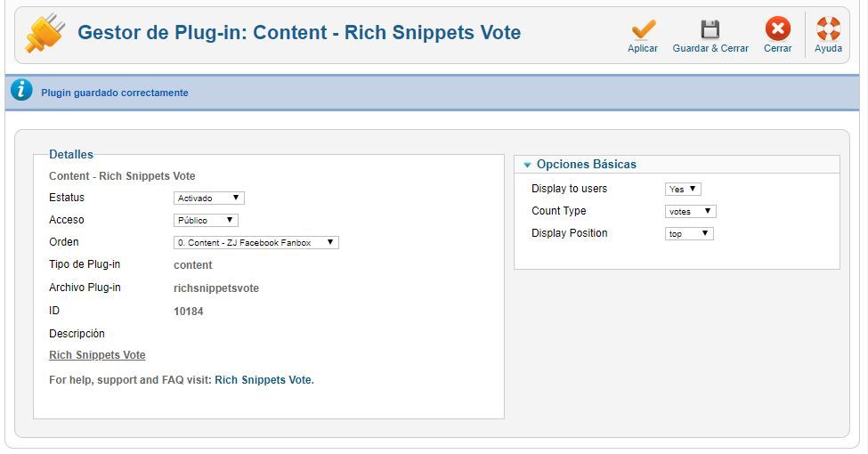Open the blue Rich Snippets Vote support link
Image resolution: width=868 pixels, height=454 pixels.
263,380
